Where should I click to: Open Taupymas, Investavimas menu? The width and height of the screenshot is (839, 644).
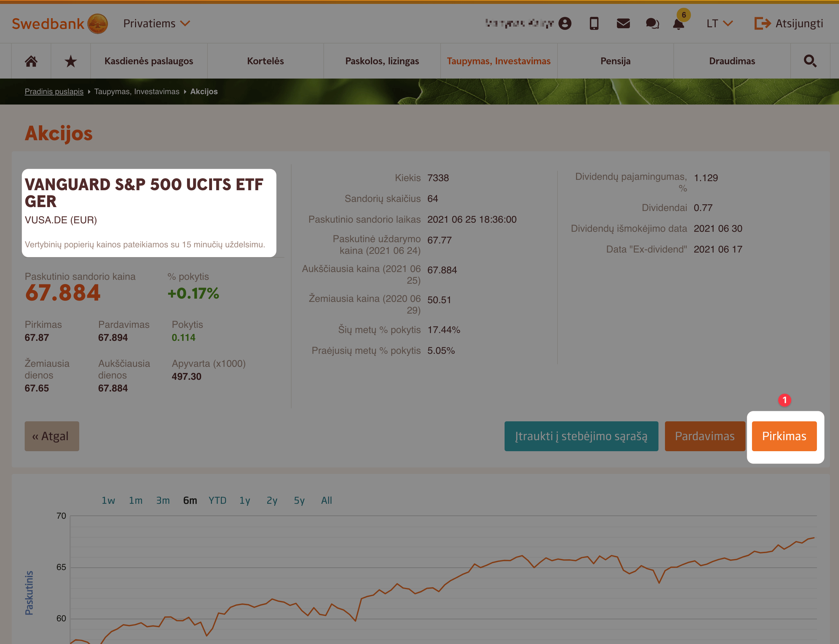[x=498, y=61]
